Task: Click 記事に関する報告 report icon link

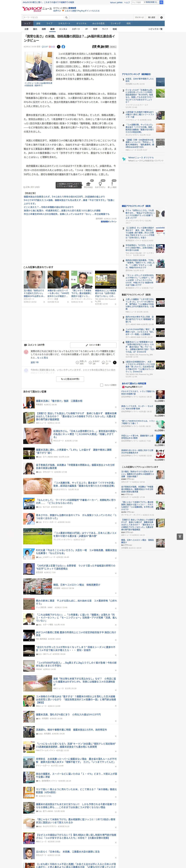Action: tap(32, 187)
